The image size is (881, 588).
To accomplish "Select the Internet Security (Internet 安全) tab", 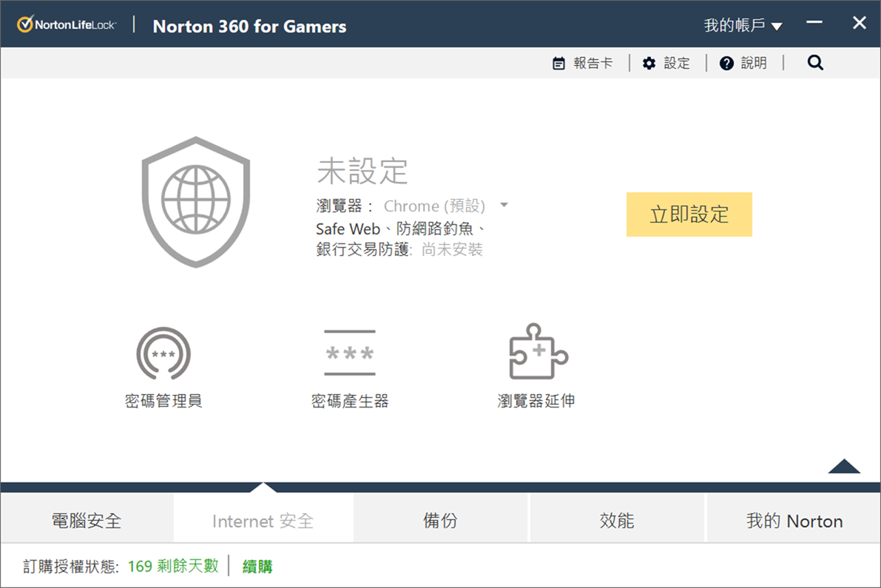I will (263, 521).
